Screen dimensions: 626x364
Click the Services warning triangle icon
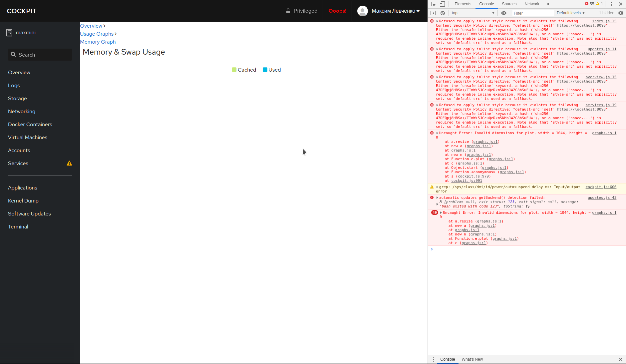coord(69,163)
